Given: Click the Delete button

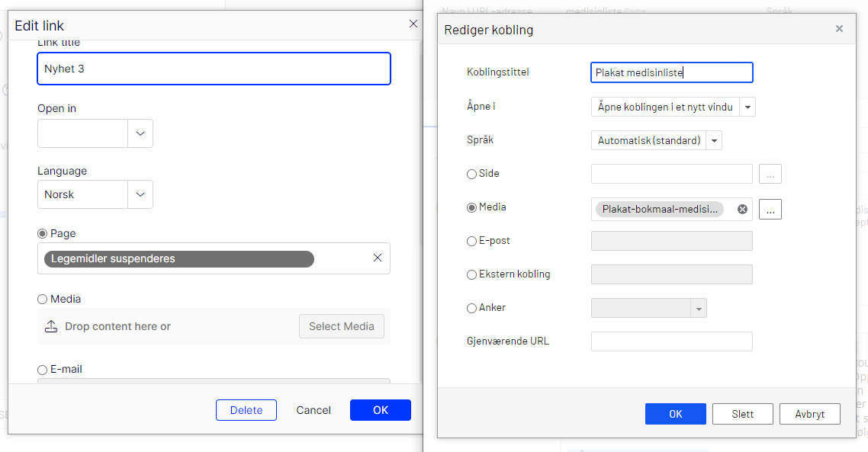Looking at the screenshot, I should (x=246, y=410).
